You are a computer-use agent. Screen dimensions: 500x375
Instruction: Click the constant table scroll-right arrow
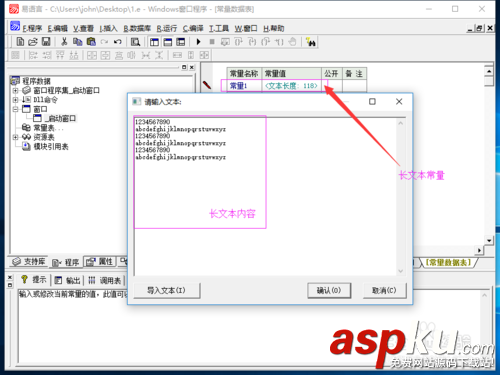click(x=479, y=250)
